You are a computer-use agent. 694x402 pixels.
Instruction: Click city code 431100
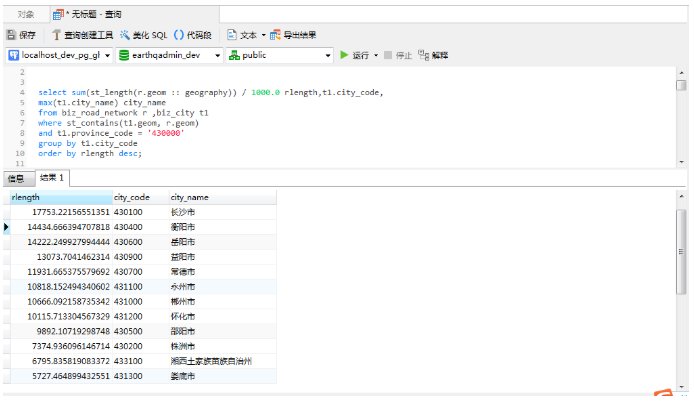[x=141, y=287]
